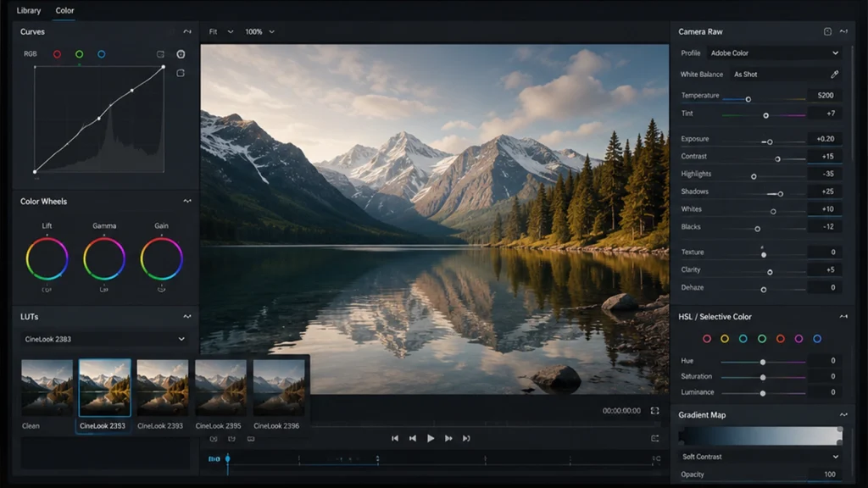The height and width of the screenshot is (488, 868).
Task: Switch to the Library tab
Action: pyautogui.click(x=29, y=10)
